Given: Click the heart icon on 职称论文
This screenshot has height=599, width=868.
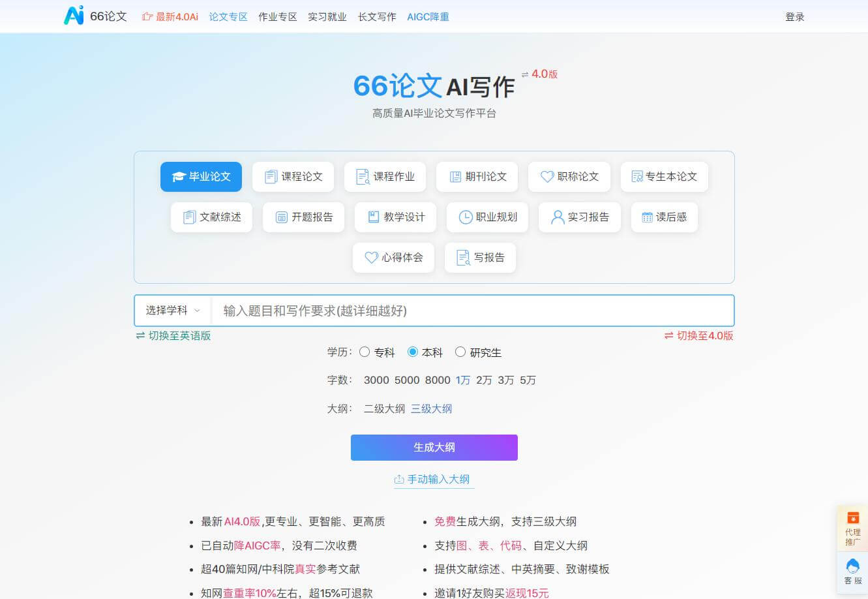Looking at the screenshot, I should point(547,177).
